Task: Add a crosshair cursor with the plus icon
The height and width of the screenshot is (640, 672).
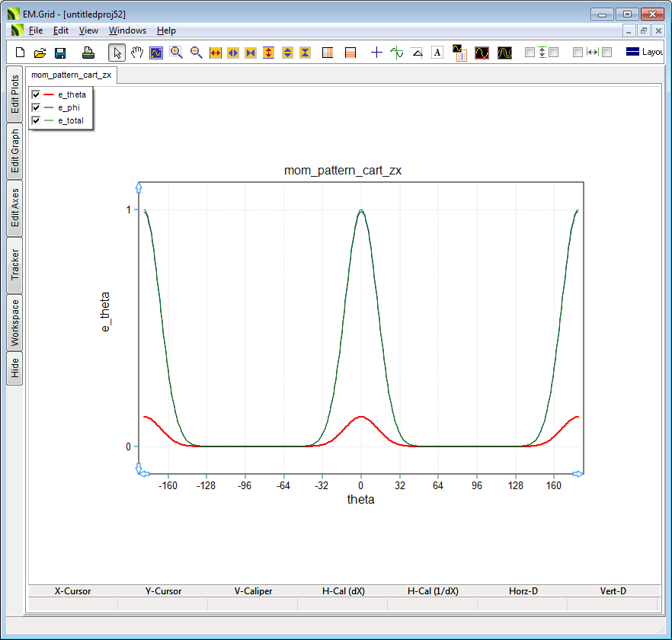Action: click(376, 53)
